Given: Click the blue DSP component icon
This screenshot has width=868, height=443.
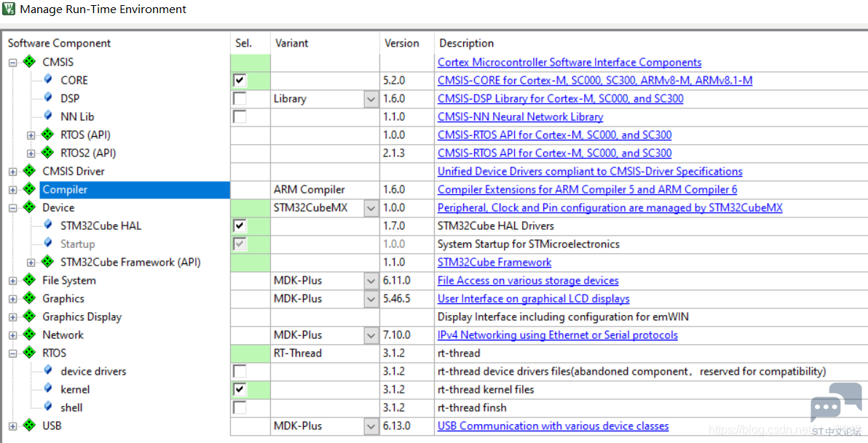Looking at the screenshot, I should (48, 98).
